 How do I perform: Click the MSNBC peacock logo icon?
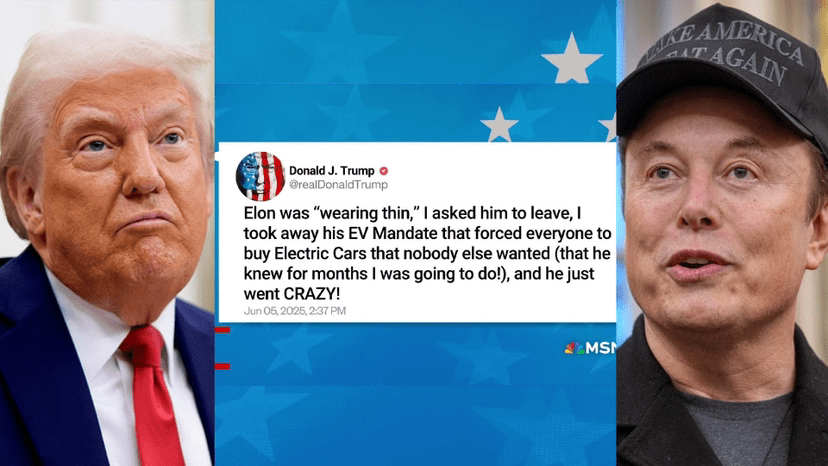(x=575, y=348)
